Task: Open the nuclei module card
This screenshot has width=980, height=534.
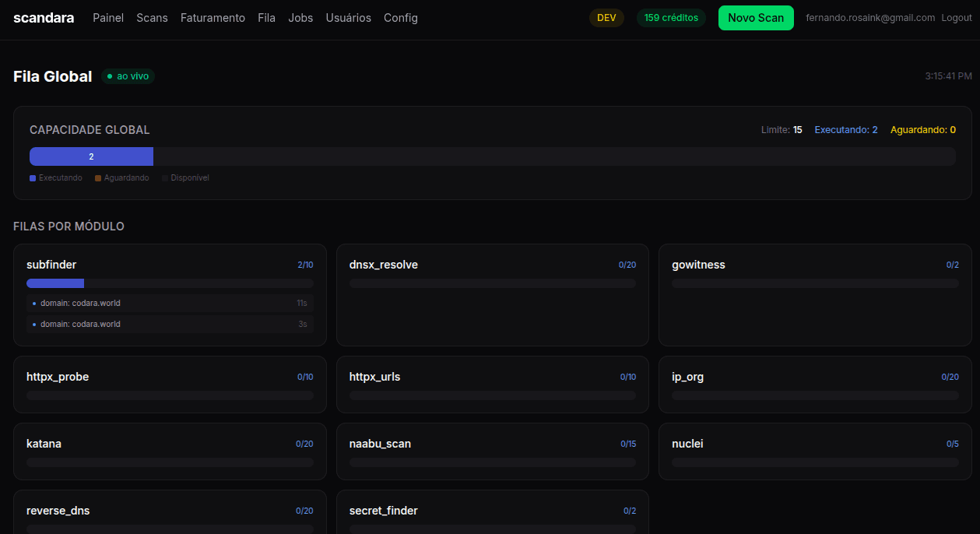Action: click(x=814, y=451)
